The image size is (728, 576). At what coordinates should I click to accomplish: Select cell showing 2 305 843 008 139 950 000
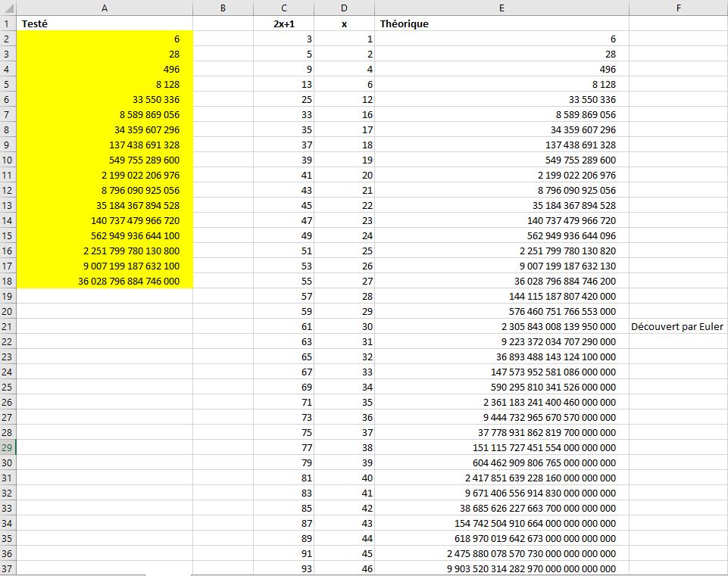[x=501, y=326]
